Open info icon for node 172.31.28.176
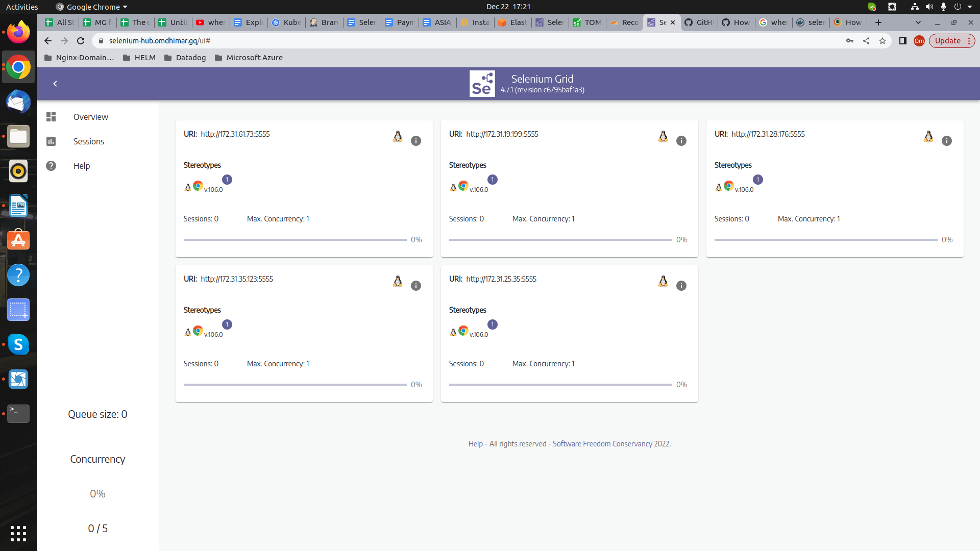 [947, 141]
